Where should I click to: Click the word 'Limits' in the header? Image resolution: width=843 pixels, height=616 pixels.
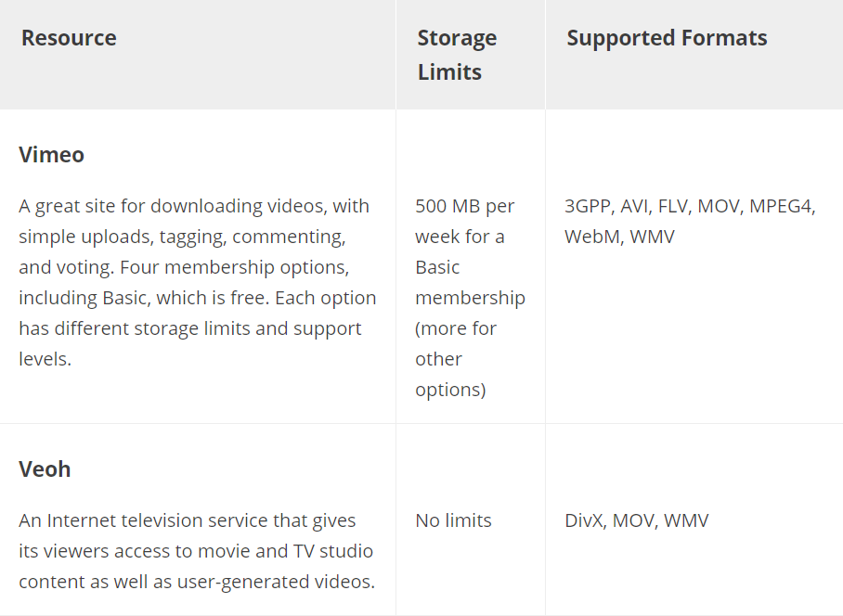(x=449, y=72)
